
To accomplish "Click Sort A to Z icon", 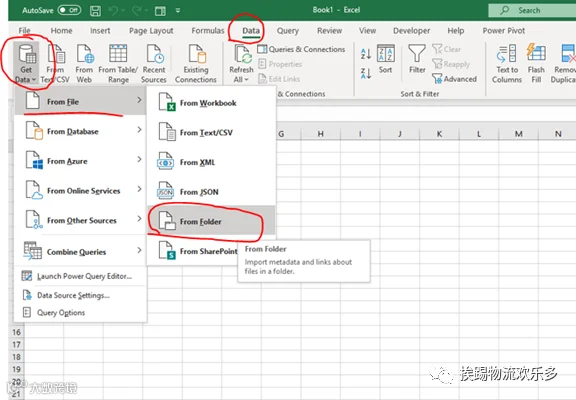I will tap(366, 54).
